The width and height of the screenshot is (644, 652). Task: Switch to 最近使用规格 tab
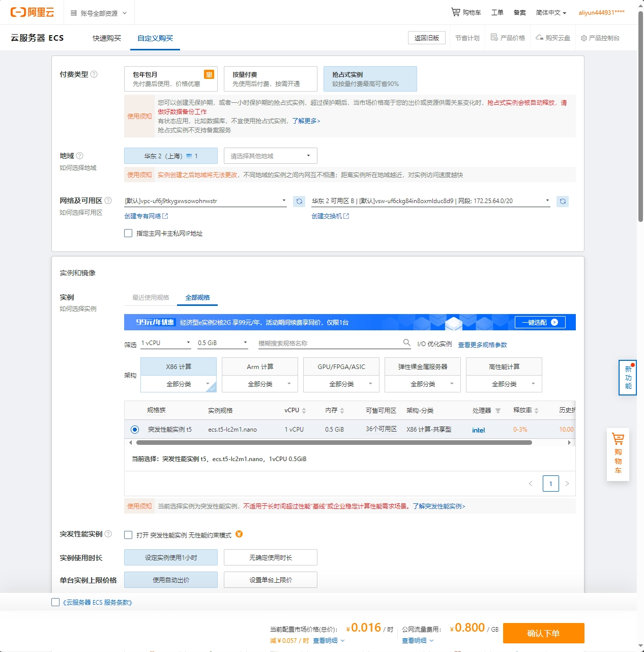point(151,298)
